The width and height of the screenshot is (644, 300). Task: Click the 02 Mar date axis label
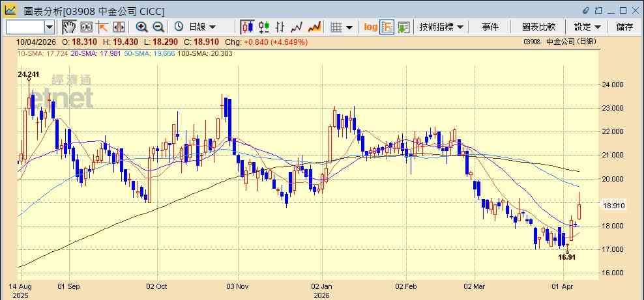[x=475, y=286]
